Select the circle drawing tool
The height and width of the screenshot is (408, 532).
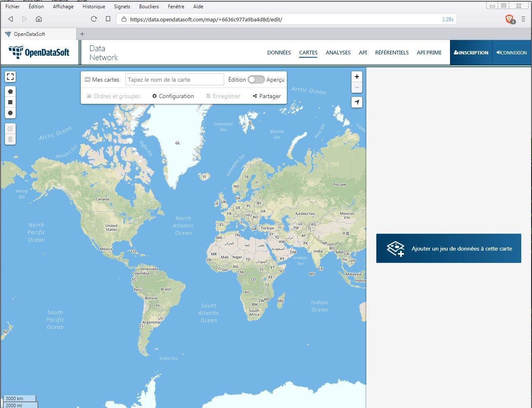click(10, 113)
